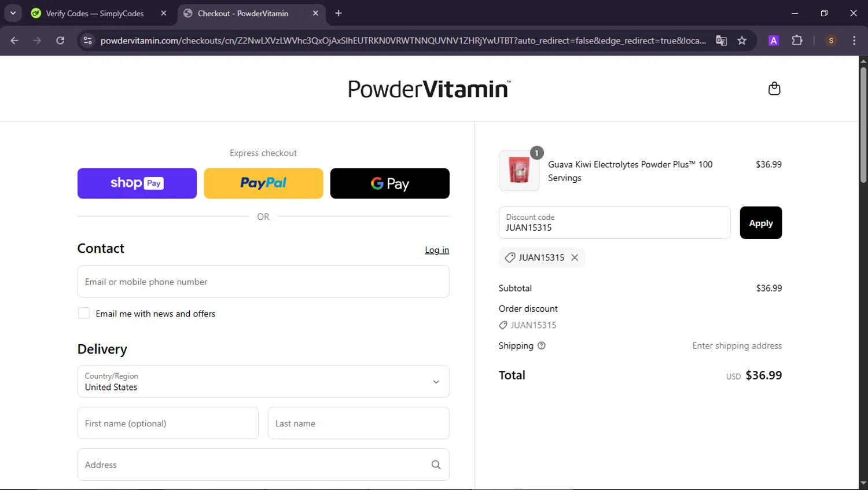868x490 pixels.
Task: Tick Email me with news and offers
Action: (x=84, y=313)
